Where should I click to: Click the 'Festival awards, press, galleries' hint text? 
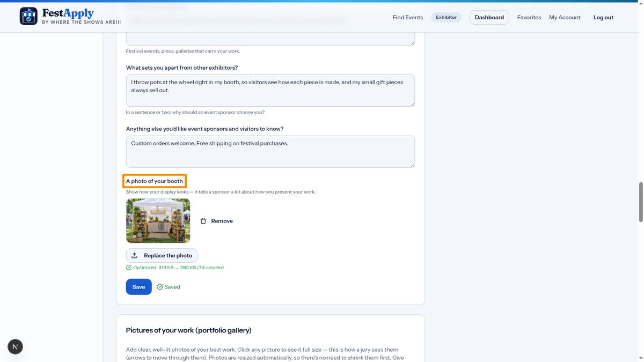183,51
